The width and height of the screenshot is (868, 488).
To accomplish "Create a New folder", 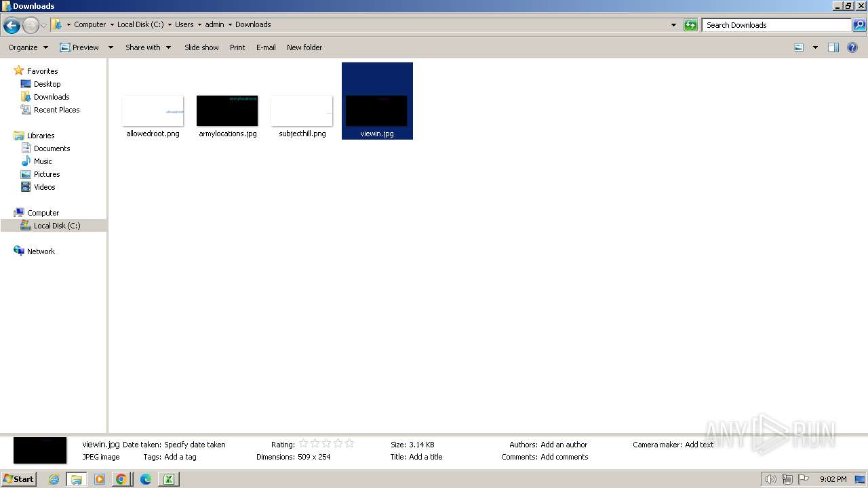I will click(x=304, y=47).
